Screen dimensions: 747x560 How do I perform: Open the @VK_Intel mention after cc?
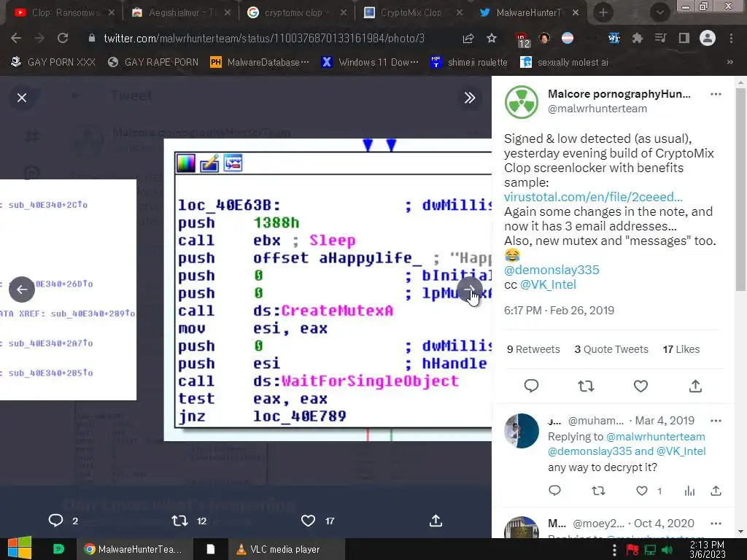pos(548,284)
